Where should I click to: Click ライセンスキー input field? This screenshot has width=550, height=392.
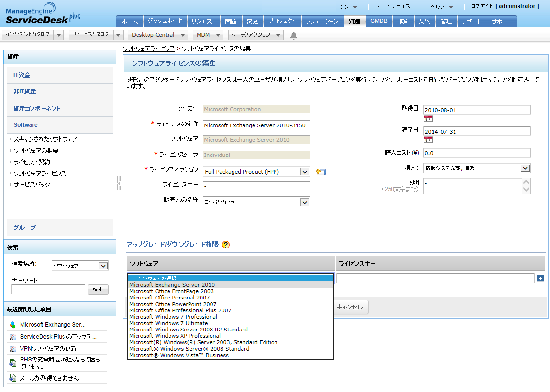pyautogui.click(x=256, y=186)
